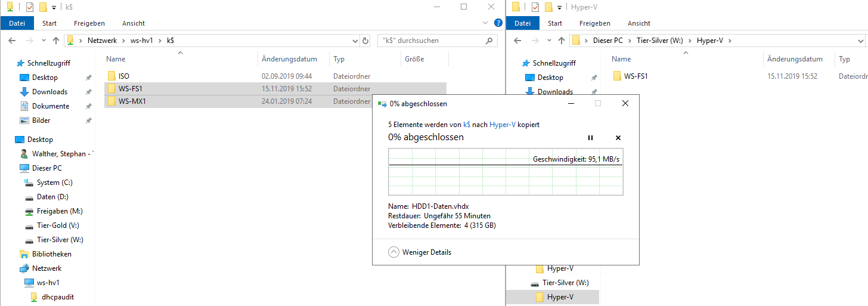Go up one level in Hyper-V window
This screenshot has width=868, height=306.
point(562,41)
